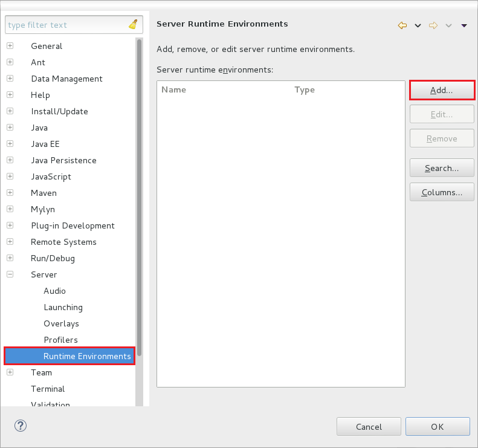Select Help preference category

pyautogui.click(x=40, y=95)
